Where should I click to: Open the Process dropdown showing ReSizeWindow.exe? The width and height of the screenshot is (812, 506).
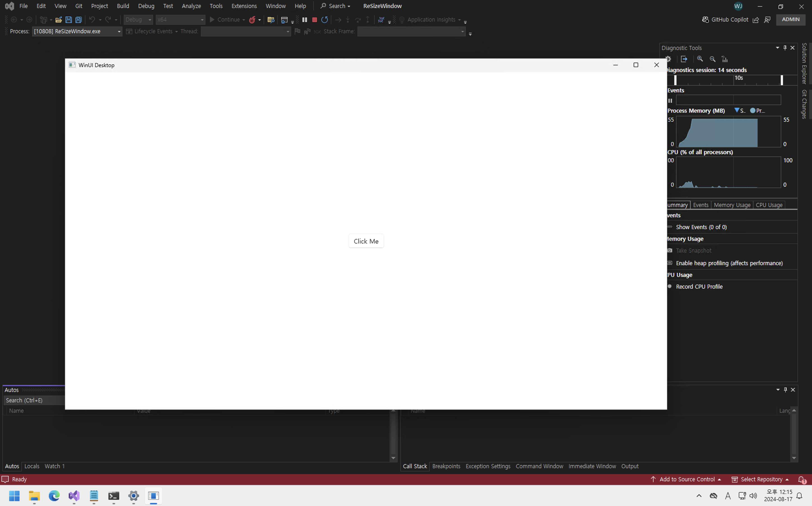77,31
